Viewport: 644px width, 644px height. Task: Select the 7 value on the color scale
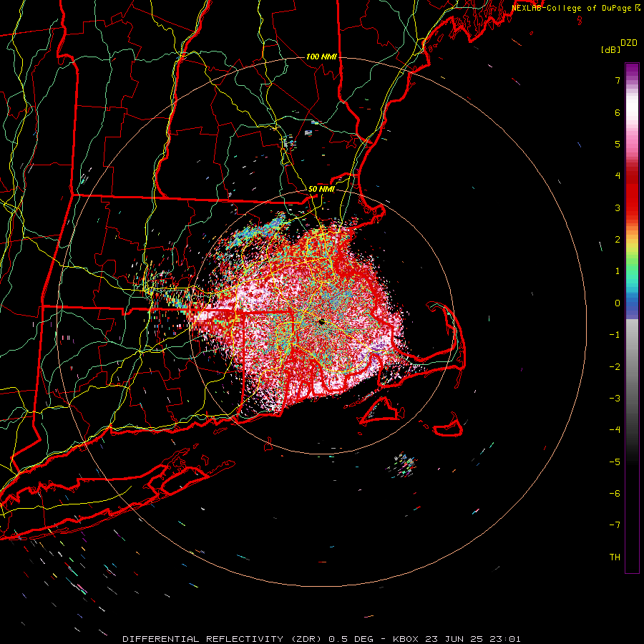[618, 80]
